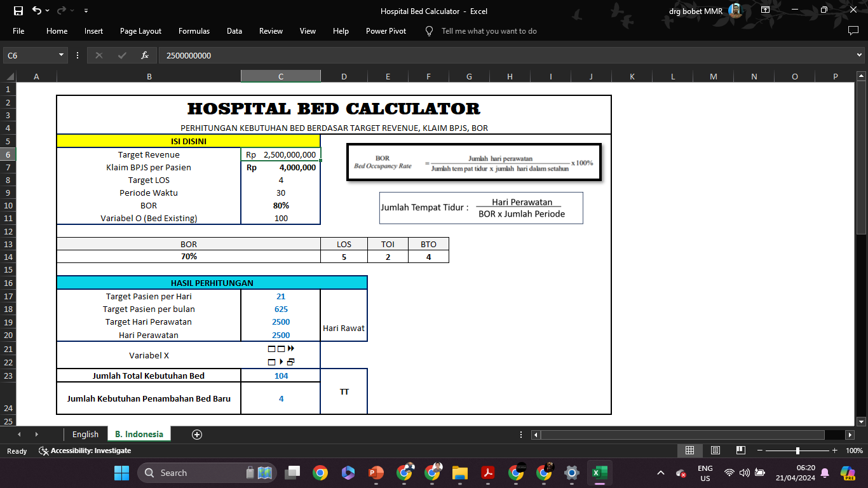
Task: Open Ribbon Display Options
Action: [x=766, y=10]
